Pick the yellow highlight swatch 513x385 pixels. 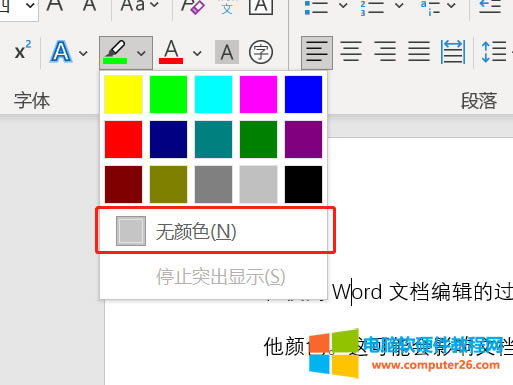tap(123, 94)
